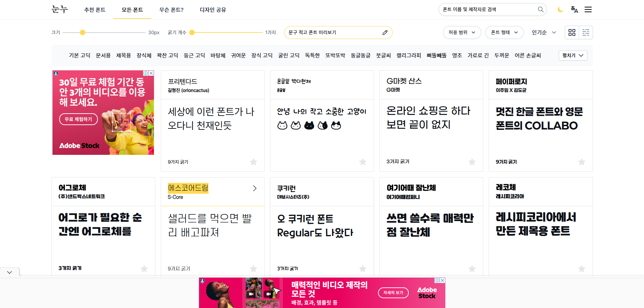
Task: Filter by 장식체 category
Action: [144, 55]
